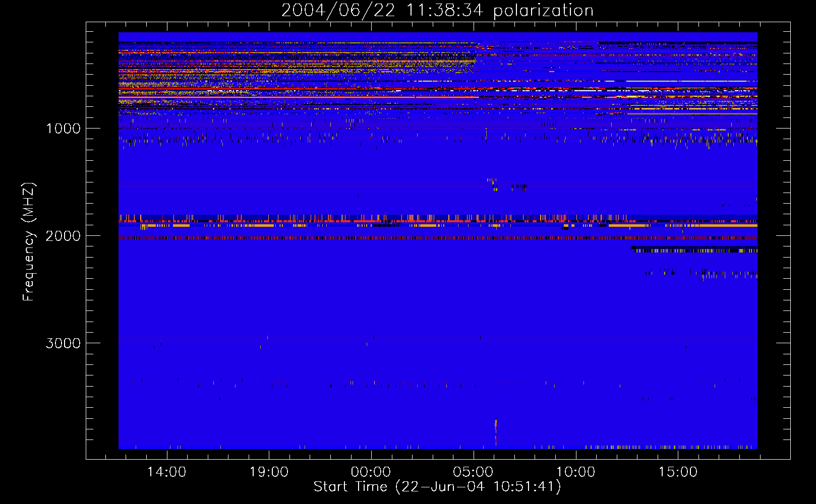Click the "10:00" time tick label
This screenshot has height=504, width=816.
(x=575, y=472)
